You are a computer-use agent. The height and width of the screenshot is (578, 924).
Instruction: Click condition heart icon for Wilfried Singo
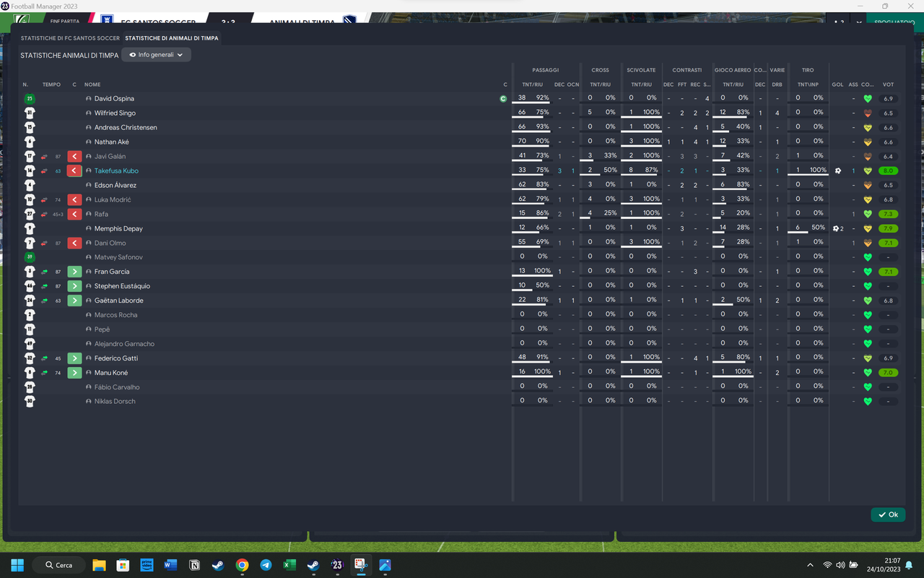tap(868, 113)
